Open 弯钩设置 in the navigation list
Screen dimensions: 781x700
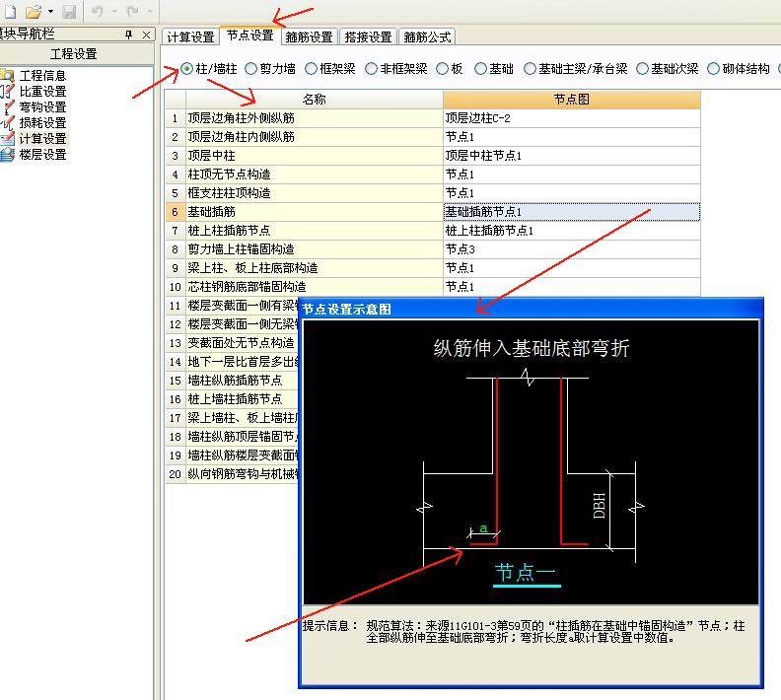tap(42, 107)
